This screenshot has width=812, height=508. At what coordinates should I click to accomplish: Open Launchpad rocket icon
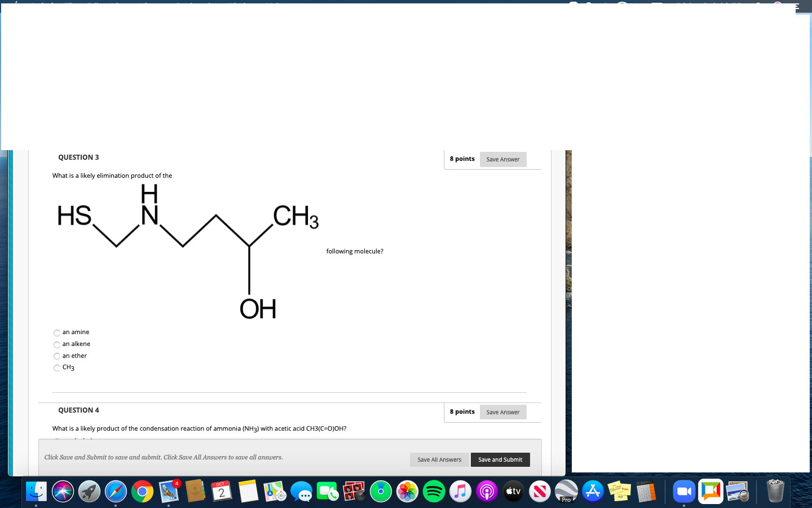tap(89, 492)
